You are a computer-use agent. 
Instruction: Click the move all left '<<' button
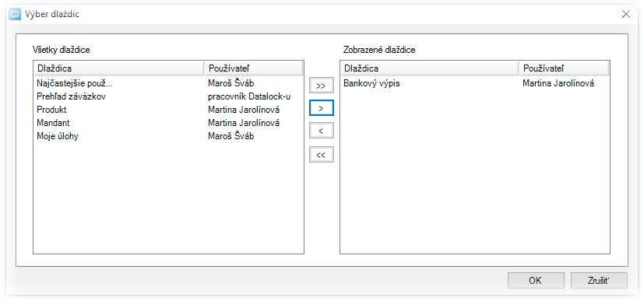tap(321, 155)
